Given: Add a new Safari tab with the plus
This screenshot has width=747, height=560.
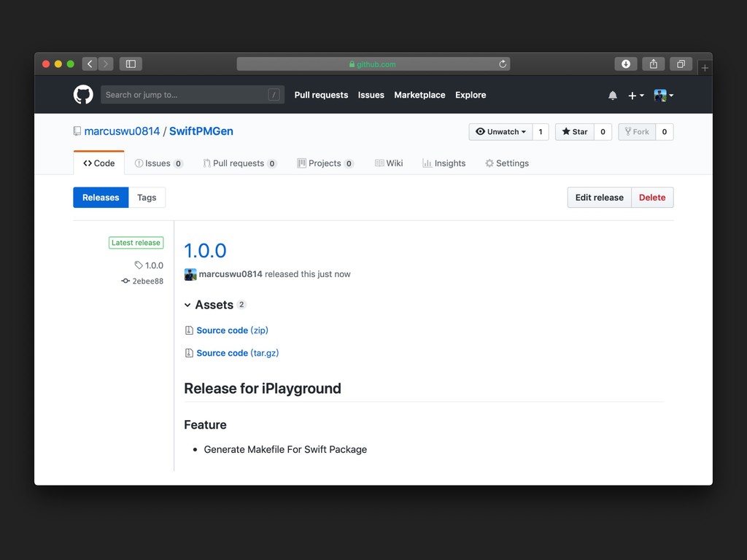Looking at the screenshot, I should click(x=705, y=68).
